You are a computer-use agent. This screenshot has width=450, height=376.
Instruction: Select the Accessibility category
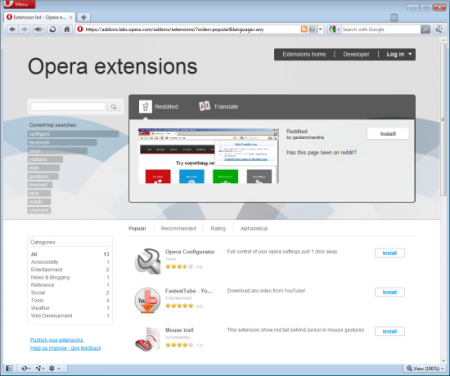(x=70, y=262)
